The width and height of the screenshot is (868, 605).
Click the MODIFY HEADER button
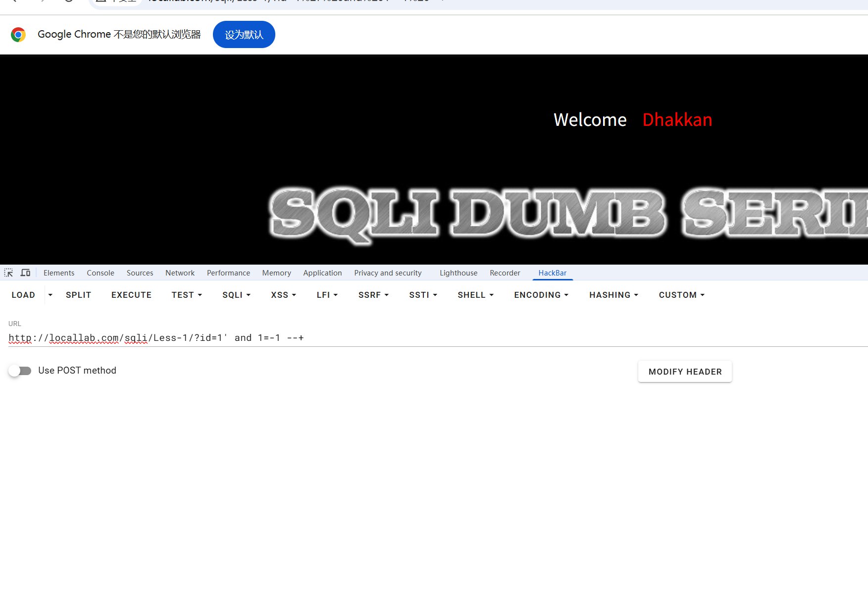pos(685,372)
